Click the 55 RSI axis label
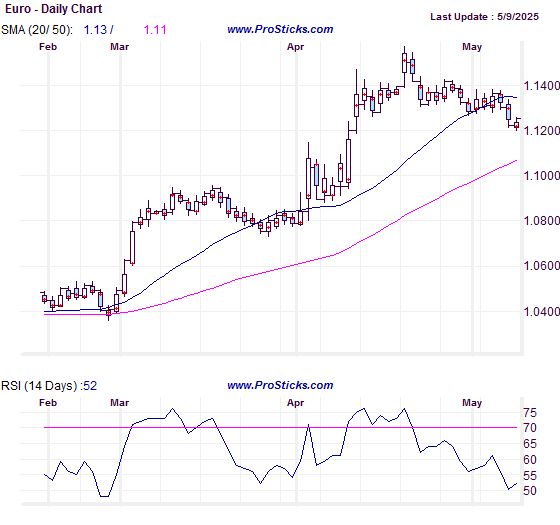Screen dimensions: 560x525 tap(530, 476)
